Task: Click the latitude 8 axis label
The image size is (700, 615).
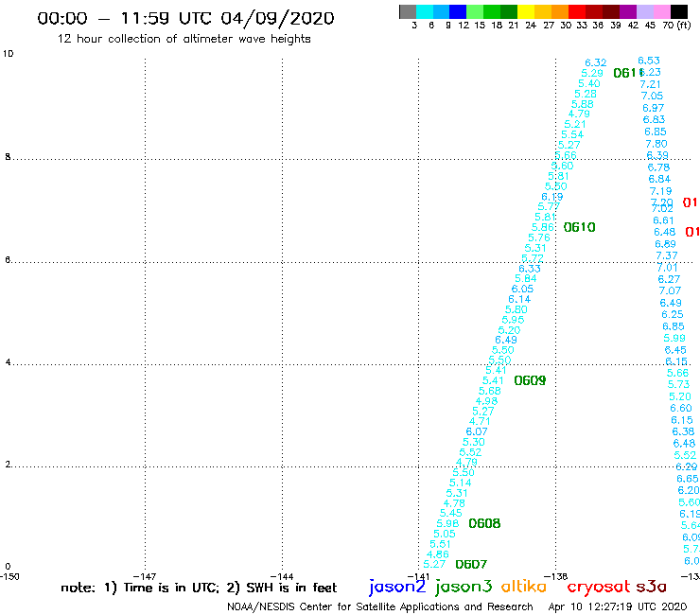Action: pos(8,157)
